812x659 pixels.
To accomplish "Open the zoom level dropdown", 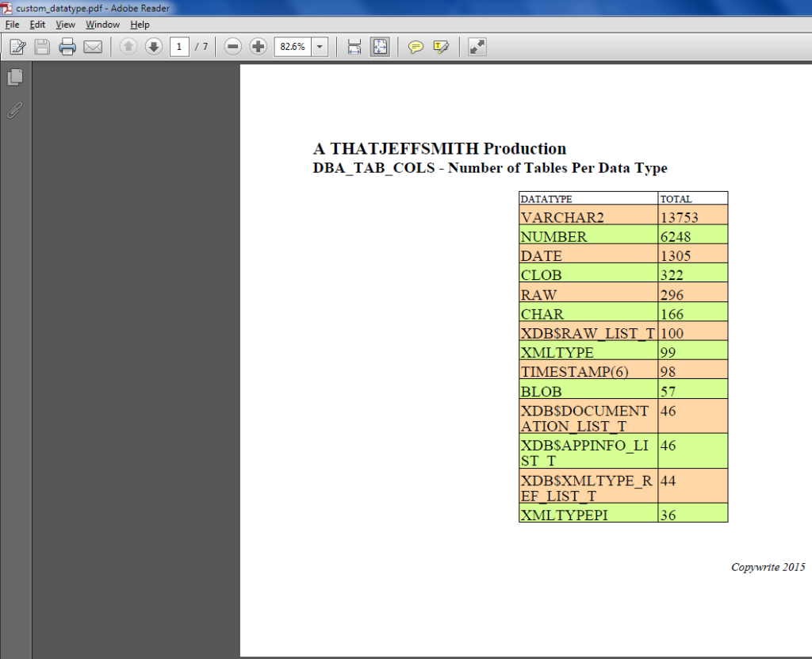I will [x=319, y=46].
